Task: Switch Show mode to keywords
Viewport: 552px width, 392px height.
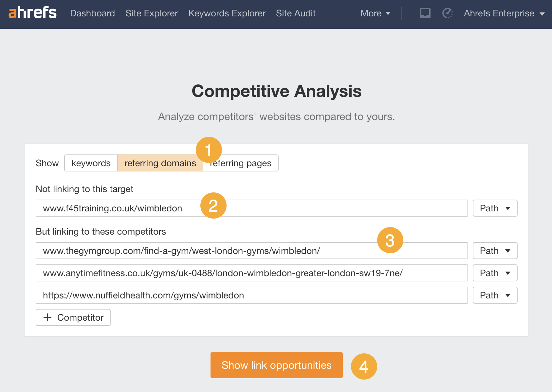Action: click(91, 163)
